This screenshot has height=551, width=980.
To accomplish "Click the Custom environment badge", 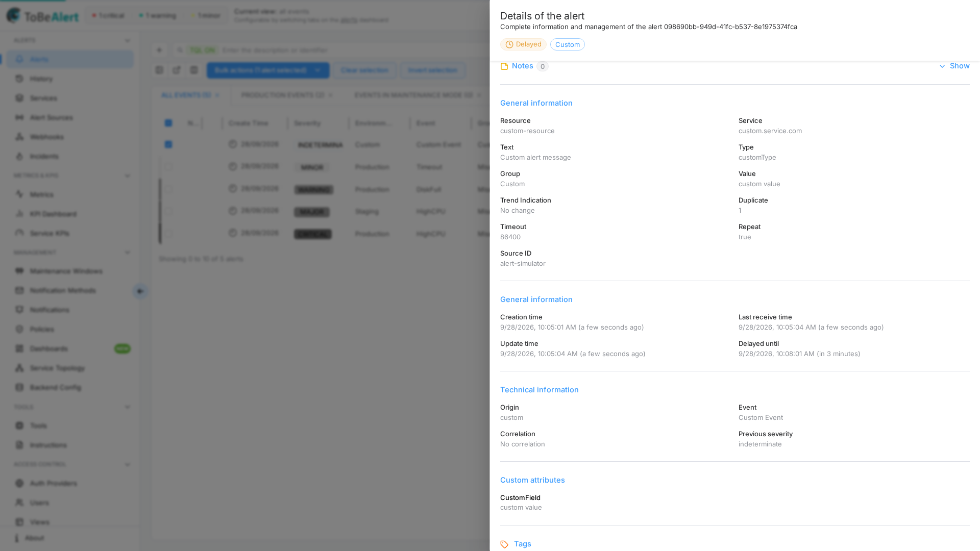I will click(568, 44).
